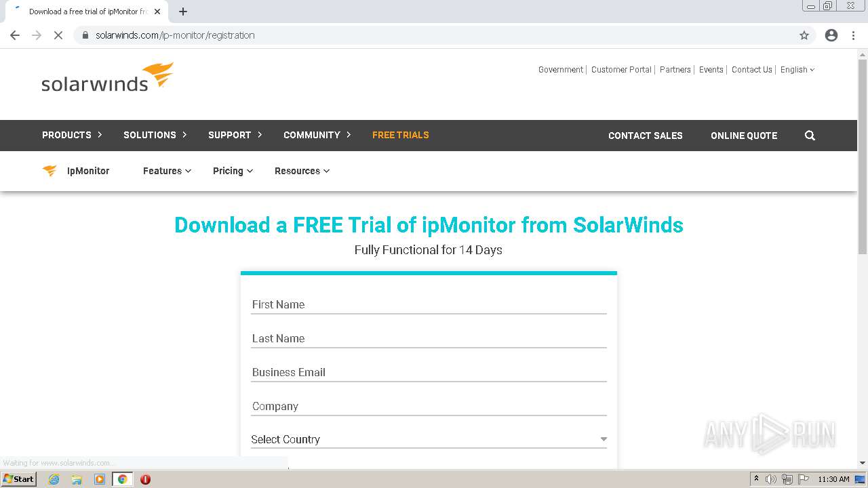This screenshot has width=868, height=488.
Task: Open the Customer Portal link
Action: (x=621, y=70)
